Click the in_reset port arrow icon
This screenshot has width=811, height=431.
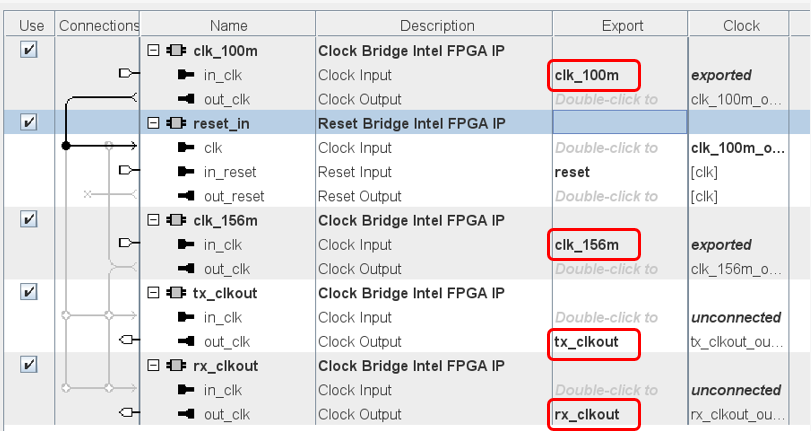[x=185, y=172]
